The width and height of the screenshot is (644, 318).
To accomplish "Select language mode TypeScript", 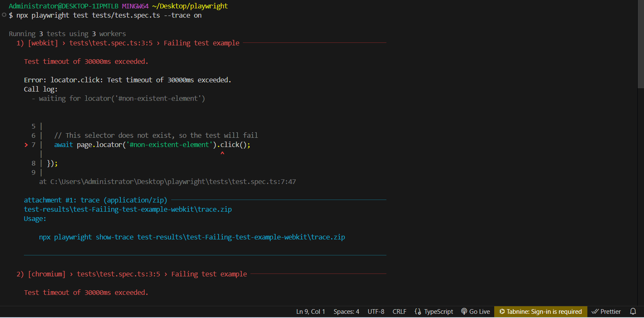I will 438,311.
